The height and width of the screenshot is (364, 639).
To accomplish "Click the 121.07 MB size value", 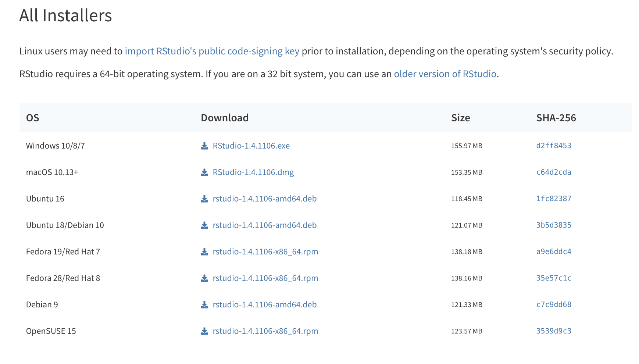I will click(x=467, y=225).
